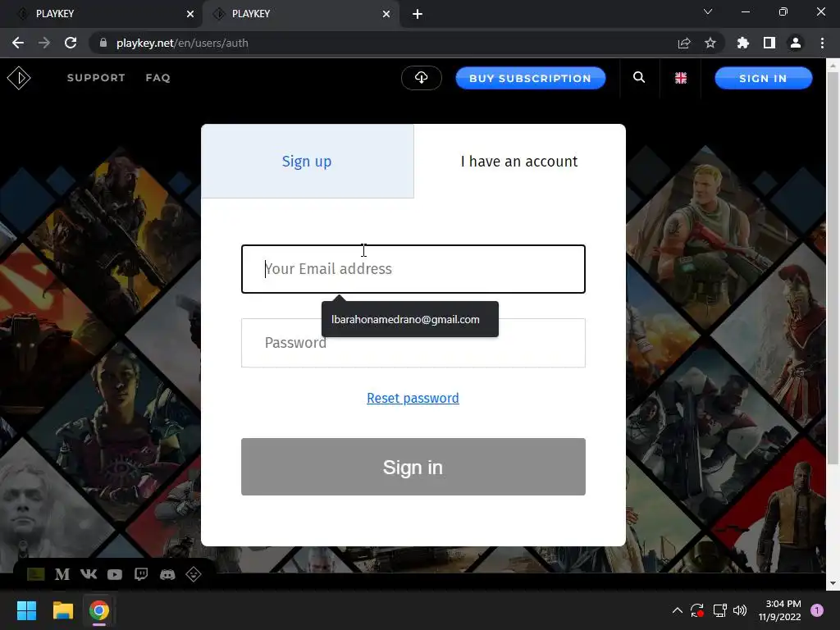Choose lbarahonamedrano@gmail.com autofill suggestion
Viewport: 840px width, 630px height.
(410, 319)
